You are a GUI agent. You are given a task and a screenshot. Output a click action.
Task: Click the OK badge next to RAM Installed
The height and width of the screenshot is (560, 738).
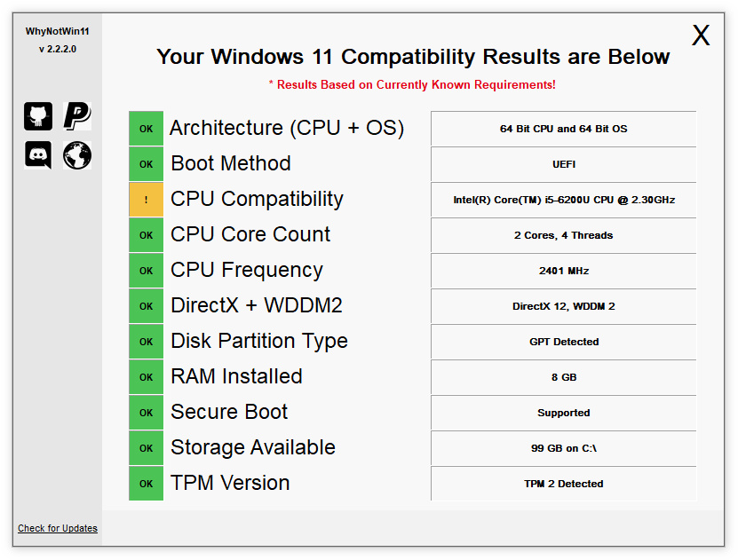tap(146, 377)
